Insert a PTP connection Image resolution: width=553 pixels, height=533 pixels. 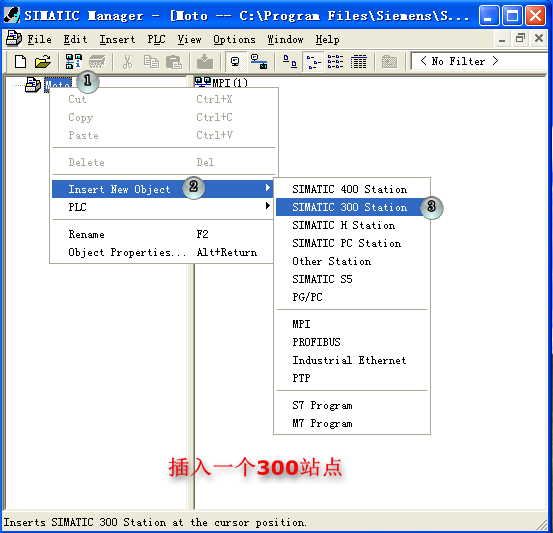point(352,378)
